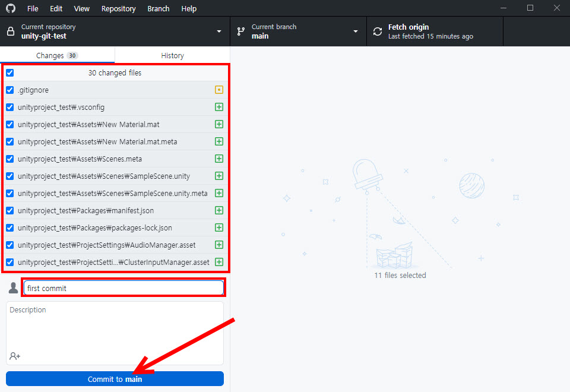Click the user avatar beside commit summary
This screenshot has height=392, width=570.
(14, 287)
